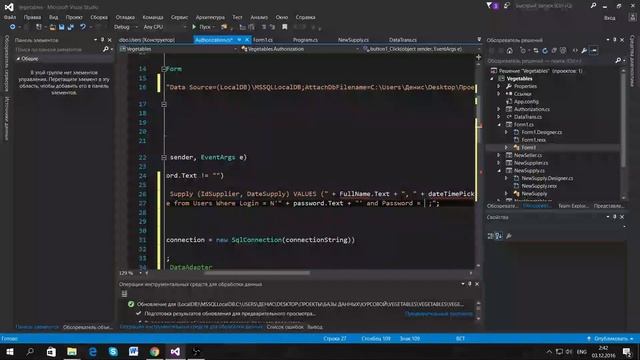Pin the Solution Explorer panel

point(614,40)
